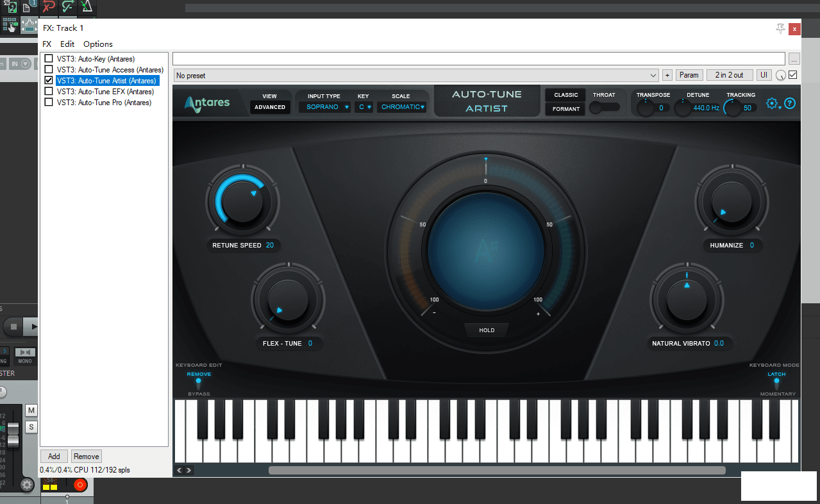Disable the Auto-Tune Artist checkbox
Screen dimensions: 820x504
pyautogui.click(x=49, y=81)
